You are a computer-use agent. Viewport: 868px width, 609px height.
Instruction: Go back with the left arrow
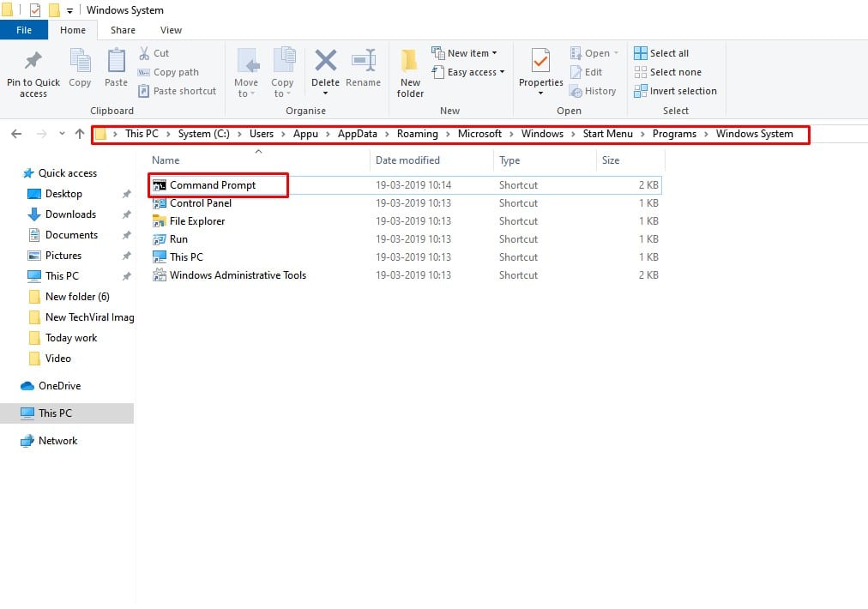coord(16,134)
